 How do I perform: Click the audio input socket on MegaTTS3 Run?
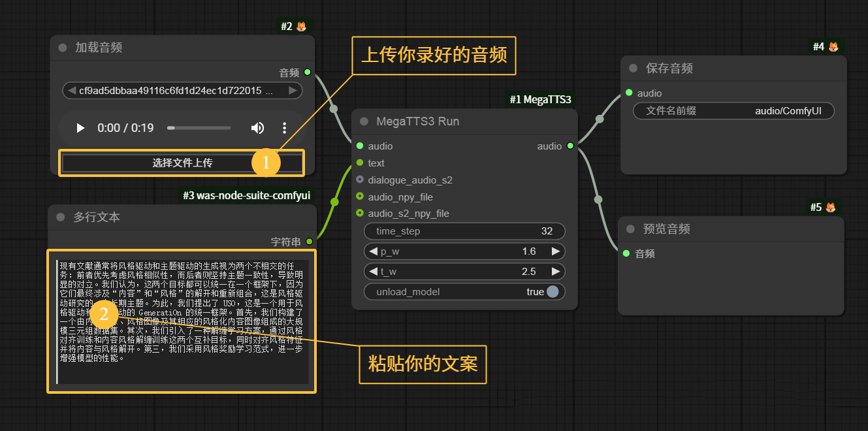pos(360,146)
